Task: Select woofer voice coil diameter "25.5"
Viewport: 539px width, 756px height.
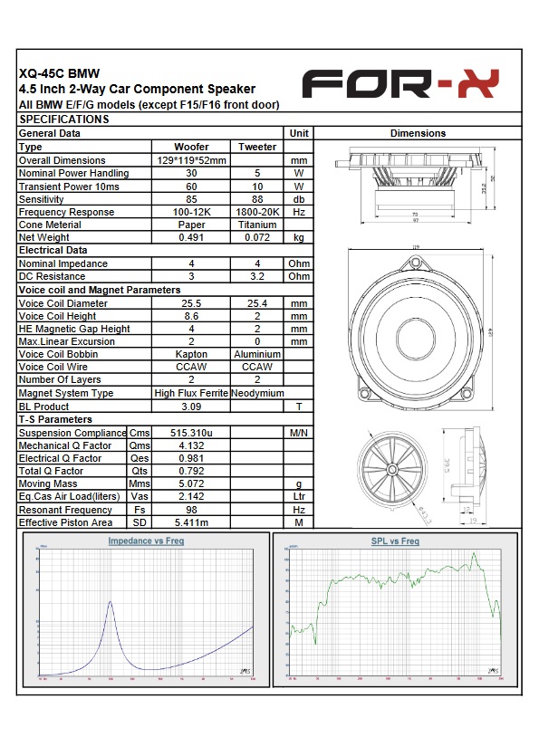Action: click(x=191, y=303)
